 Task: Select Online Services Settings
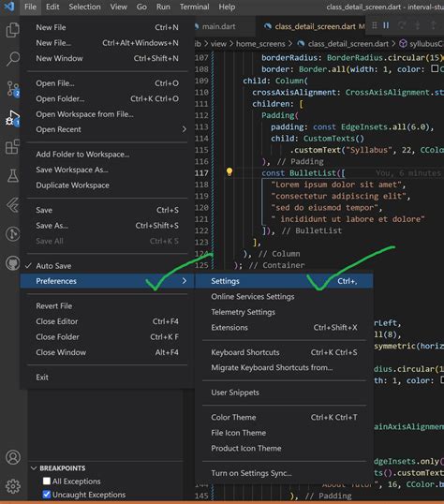[x=284, y=296]
